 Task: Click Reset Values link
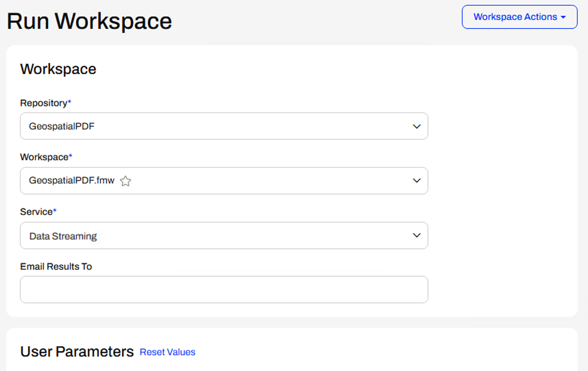(x=168, y=352)
